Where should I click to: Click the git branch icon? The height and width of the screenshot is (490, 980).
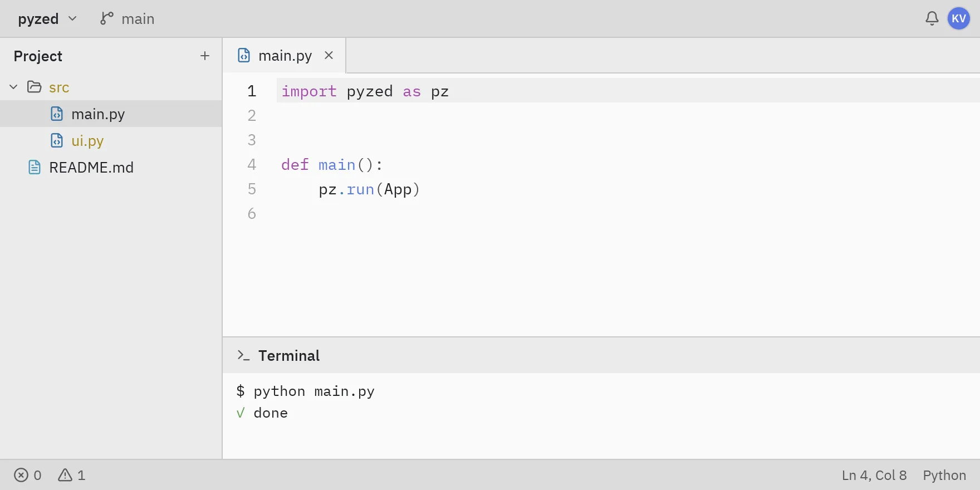pyautogui.click(x=106, y=19)
